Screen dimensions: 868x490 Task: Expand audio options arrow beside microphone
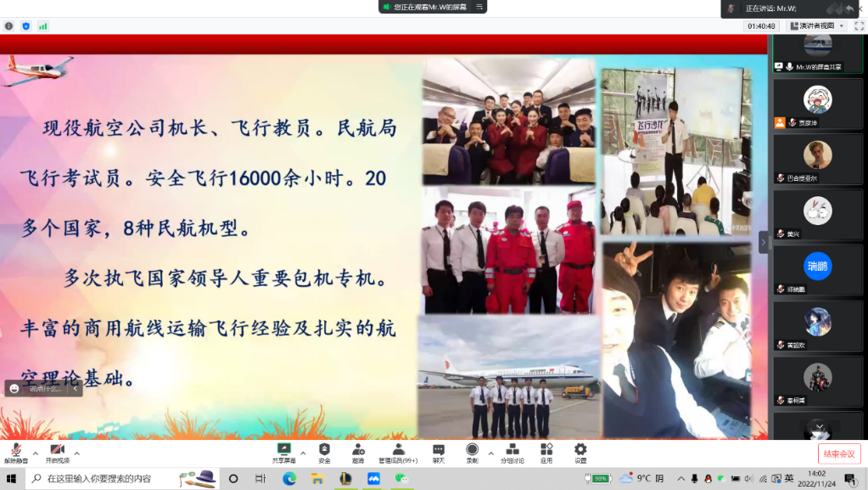click(36, 453)
